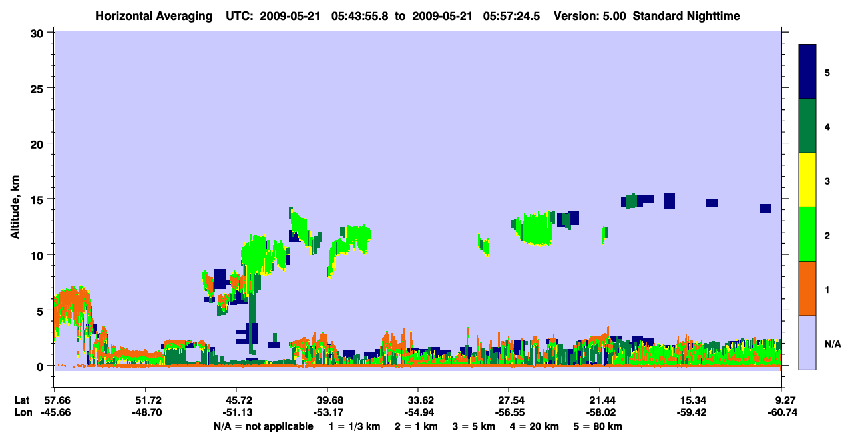868x445 pixels.
Task: Click the start time '05:43:55.8'
Action: point(361,16)
